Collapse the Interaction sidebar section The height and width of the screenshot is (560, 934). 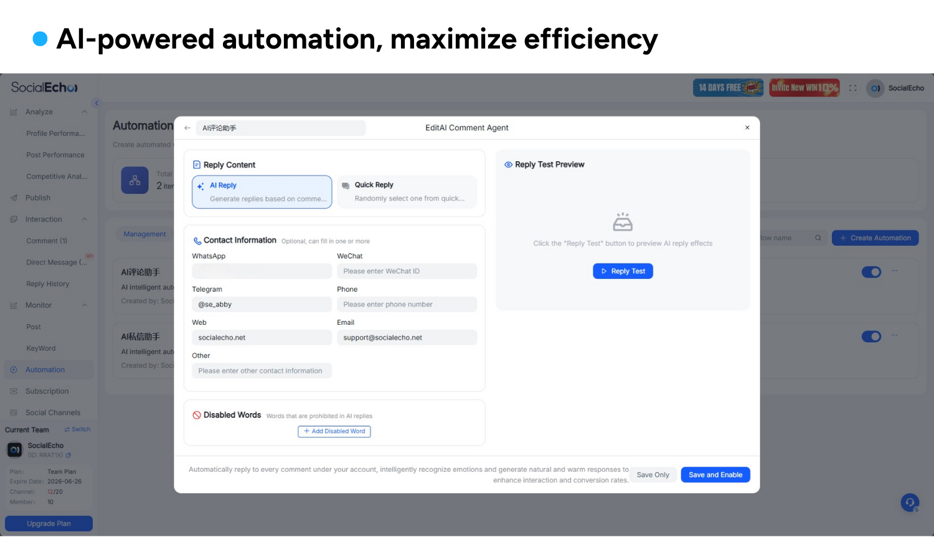click(x=85, y=219)
